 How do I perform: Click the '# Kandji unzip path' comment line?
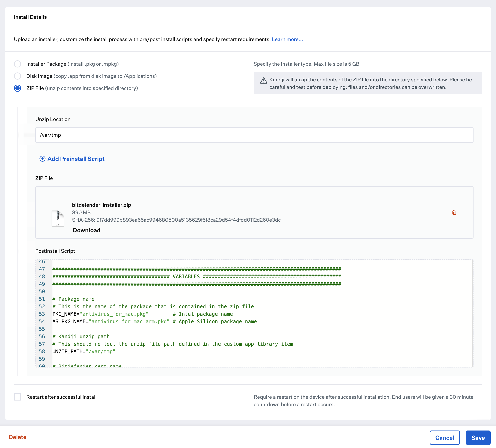coord(81,336)
